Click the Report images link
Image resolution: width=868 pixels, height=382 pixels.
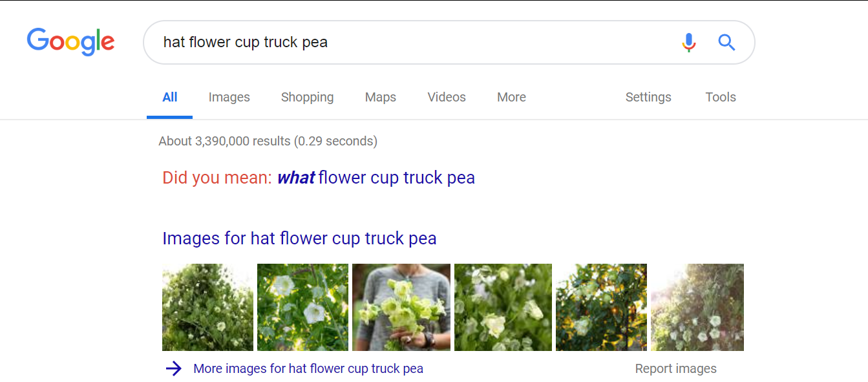tap(675, 369)
